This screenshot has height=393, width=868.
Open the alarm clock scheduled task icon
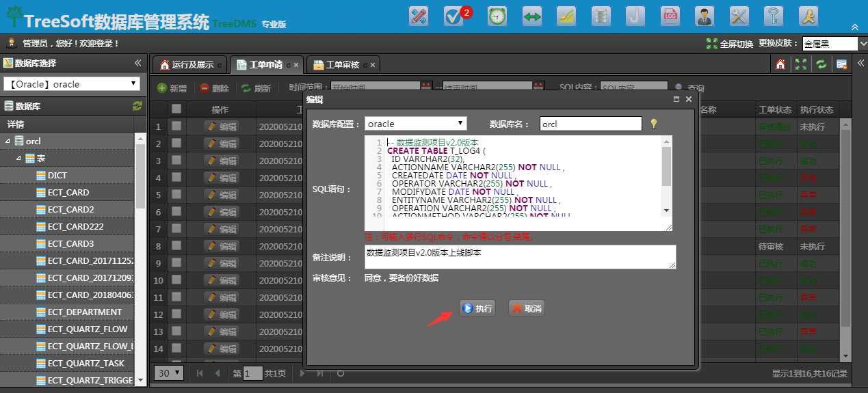point(497,16)
